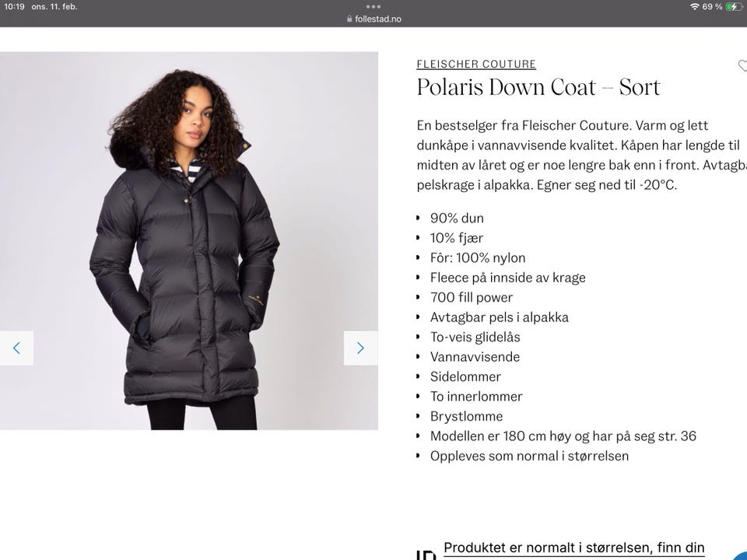Tap the battery status icon
The image size is (747, 560).
point(734,7)
